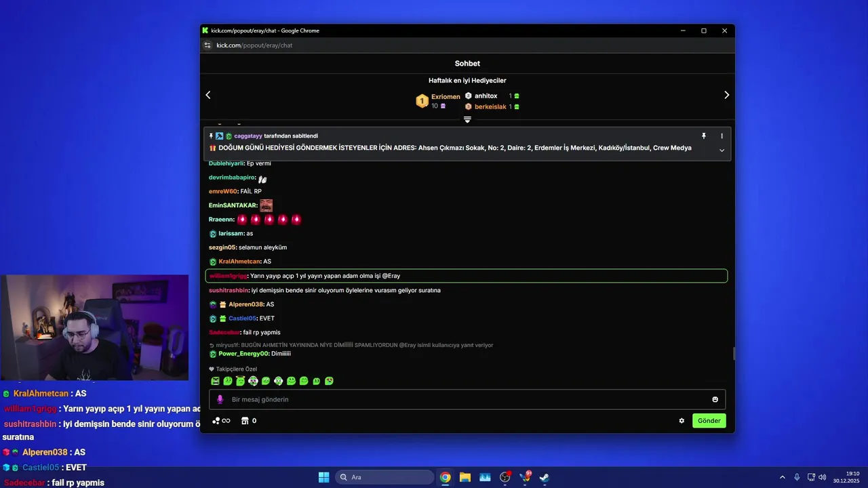Click username williamfgrigg in highlighted message
Image resolution: width=868 pixels, height=488 pixels.
pyautogui.click(x=229, y=276)
